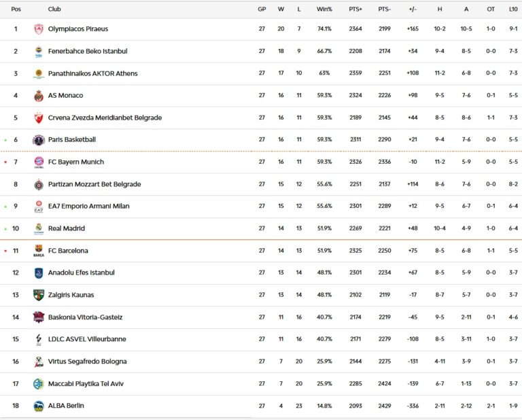Click the ALBA Berlin logo icon
Screen dimensions: 522x420
click(39, 406)
